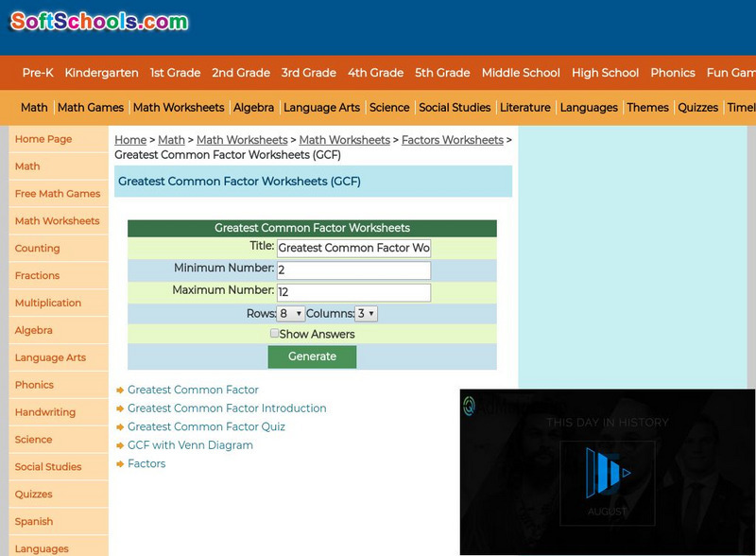Viewport: 756px width, 556px height.
Task: Open Middle School in the nav bar
Action: pyautogui.click(x=521, y=73)
